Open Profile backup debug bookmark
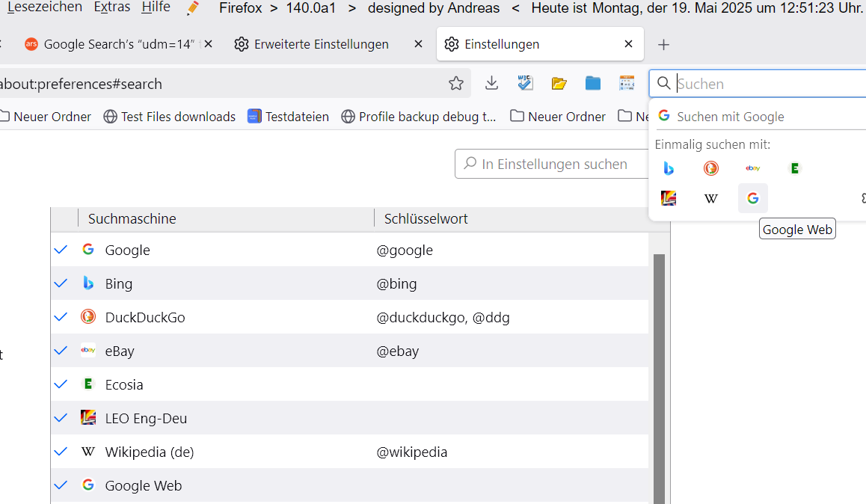The image size is (866, 504). [x=420, y=117]
